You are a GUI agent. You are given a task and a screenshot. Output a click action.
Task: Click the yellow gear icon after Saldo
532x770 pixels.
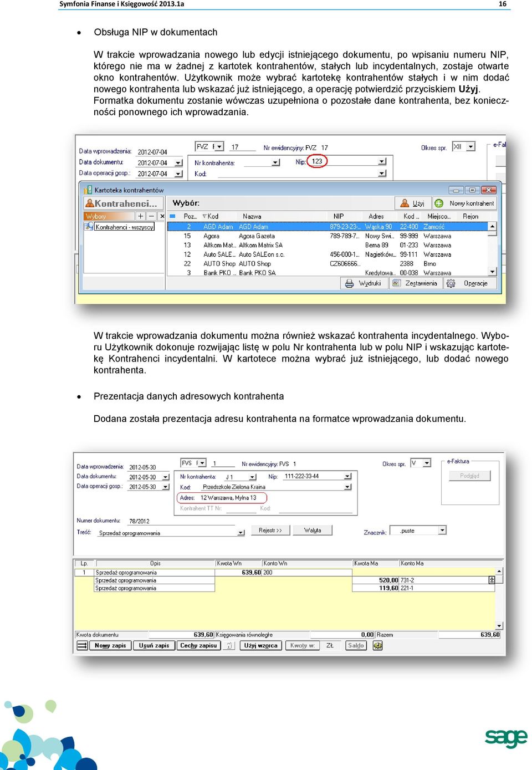pos(377,645)
